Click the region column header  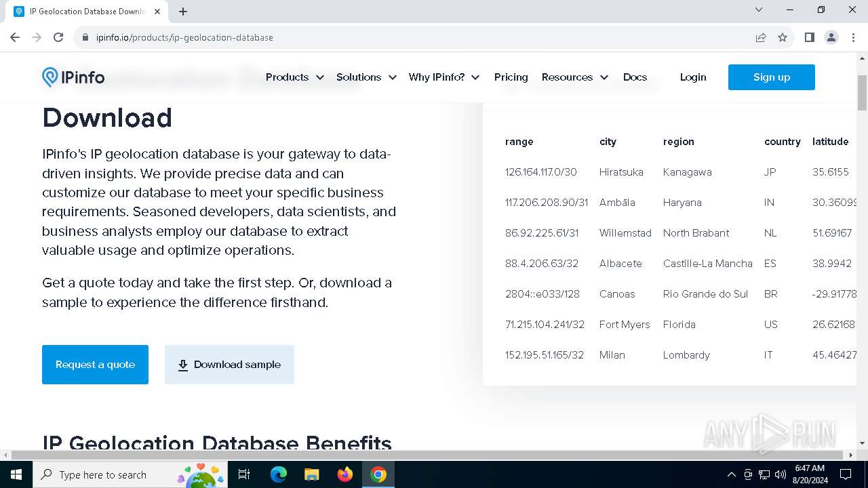678,142
